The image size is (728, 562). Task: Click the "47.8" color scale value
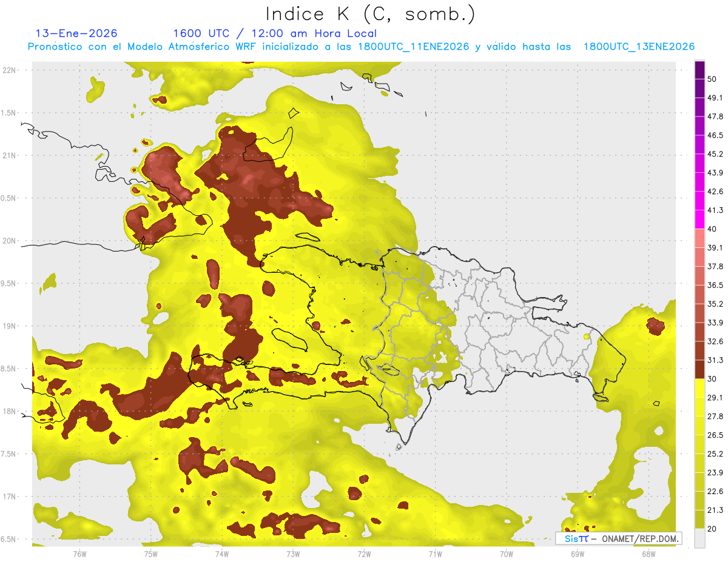715,116
